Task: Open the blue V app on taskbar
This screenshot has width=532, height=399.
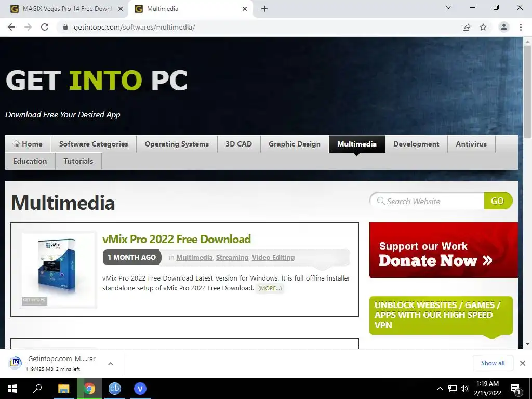Action: click(x=140, y=389)
